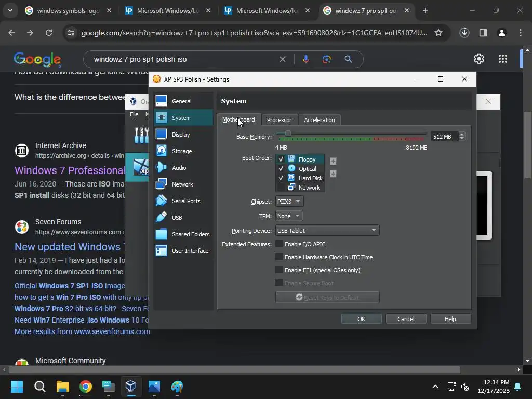This screenshot has height=399, width=532.
Task: Click the browser horizontal scrollbar
Action: pyautogui.click(x=234, y=369)
